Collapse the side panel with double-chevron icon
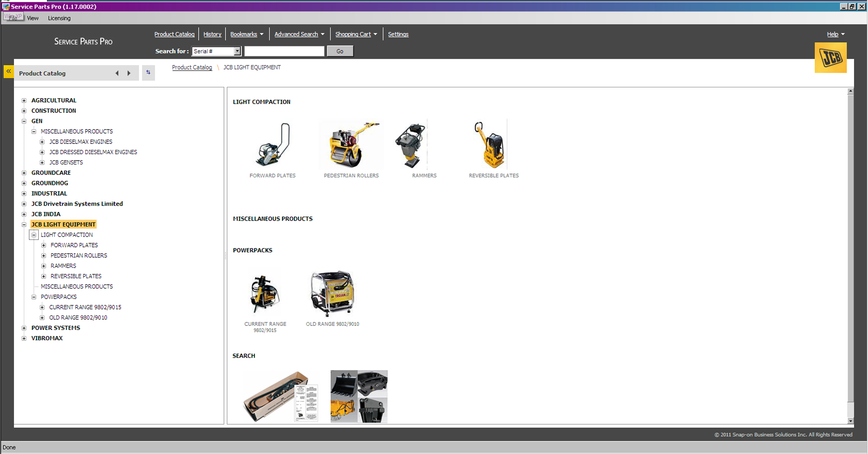Image resolution: width=868 pixels, height=454 pixels. point(8,72)
